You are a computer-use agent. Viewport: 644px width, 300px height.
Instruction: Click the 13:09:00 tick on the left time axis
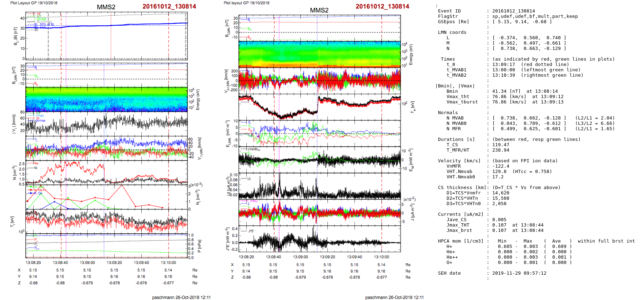[87, 263]
